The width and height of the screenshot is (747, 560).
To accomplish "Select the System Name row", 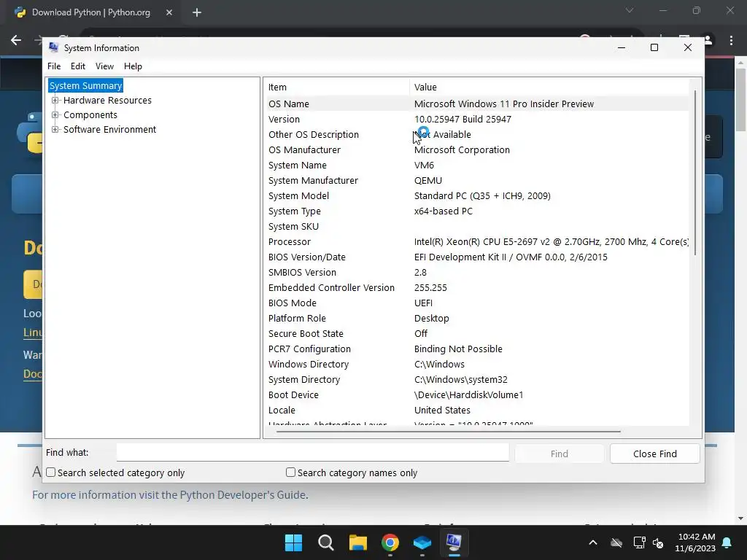I will [476, 166].
